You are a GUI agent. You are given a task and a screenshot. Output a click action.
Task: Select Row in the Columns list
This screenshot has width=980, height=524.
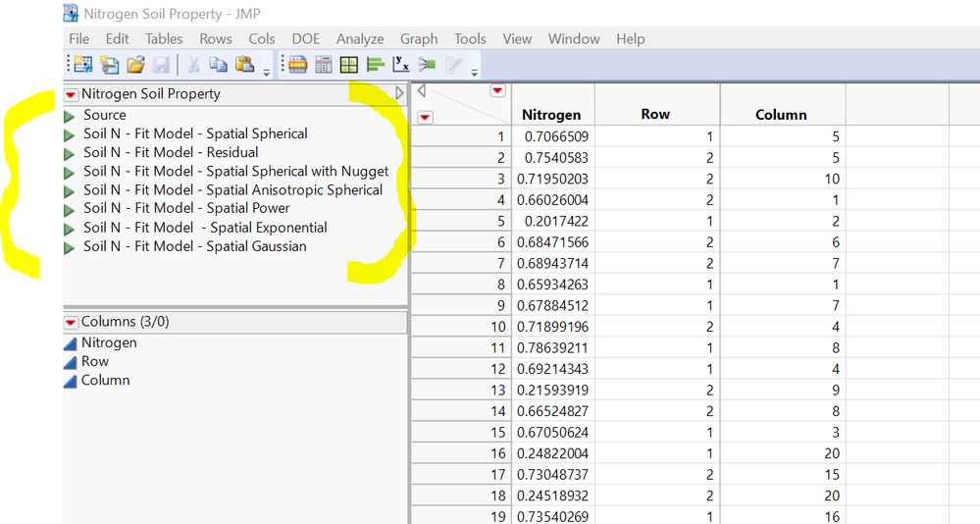[x=95, y=361]
